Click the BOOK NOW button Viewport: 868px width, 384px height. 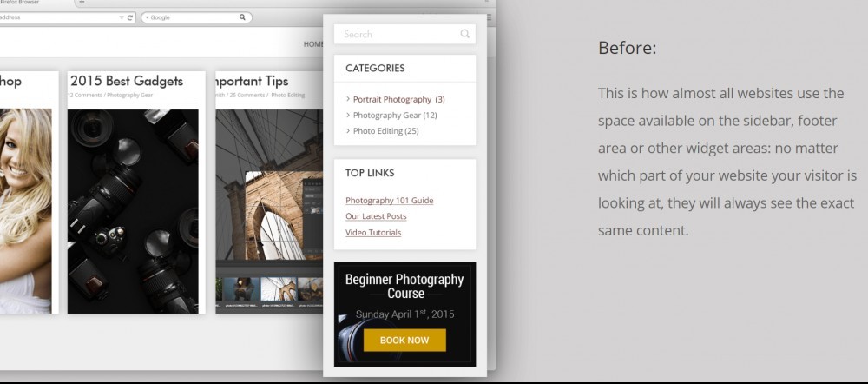click(x=404, y=341)
